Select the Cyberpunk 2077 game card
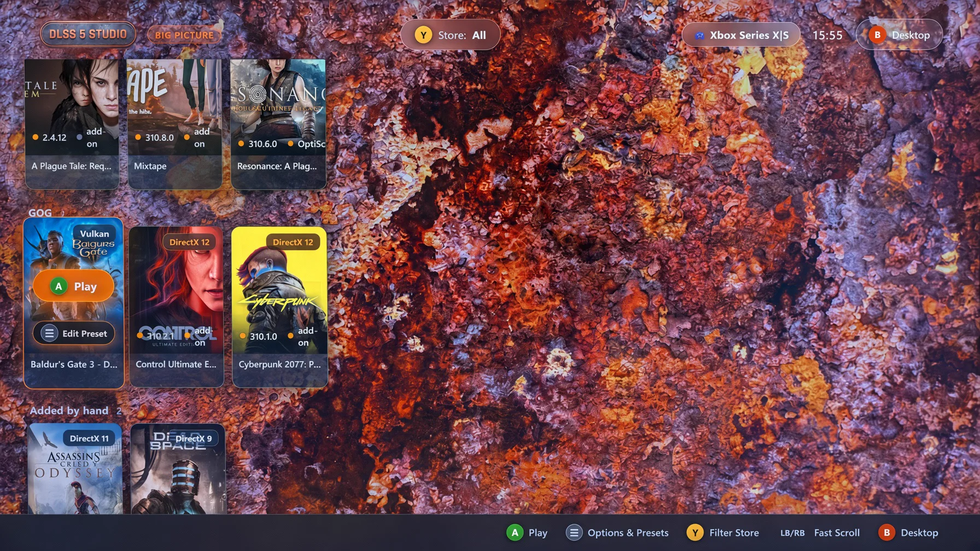The image size is (980, 551). [279, 307]
